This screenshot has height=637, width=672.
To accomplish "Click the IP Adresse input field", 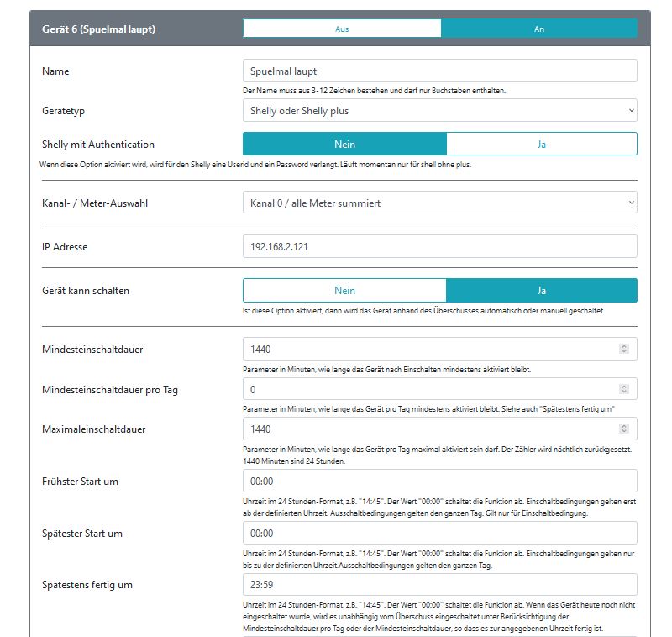I will click(x=439, y=246).
